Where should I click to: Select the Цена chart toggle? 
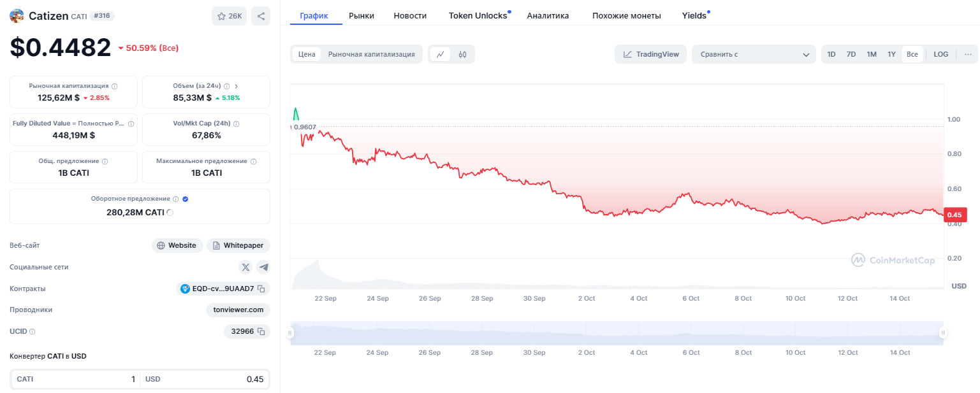click(x=307, y=55)
